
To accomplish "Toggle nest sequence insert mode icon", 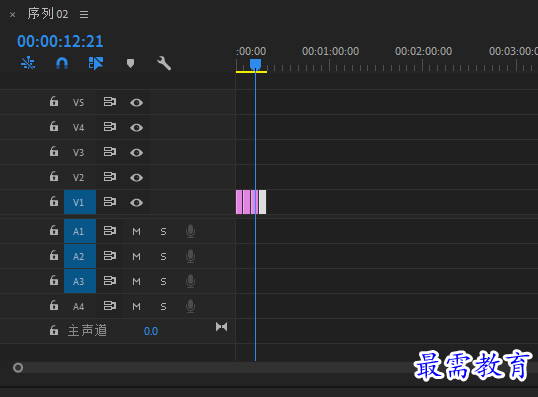I will tap(28, 63).
